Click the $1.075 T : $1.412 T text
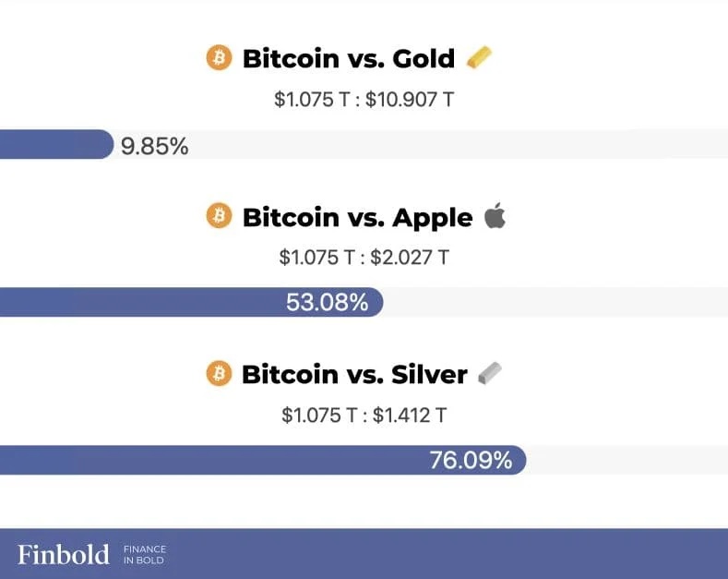This screenshot has width=728, height=579. pos(364,416)
